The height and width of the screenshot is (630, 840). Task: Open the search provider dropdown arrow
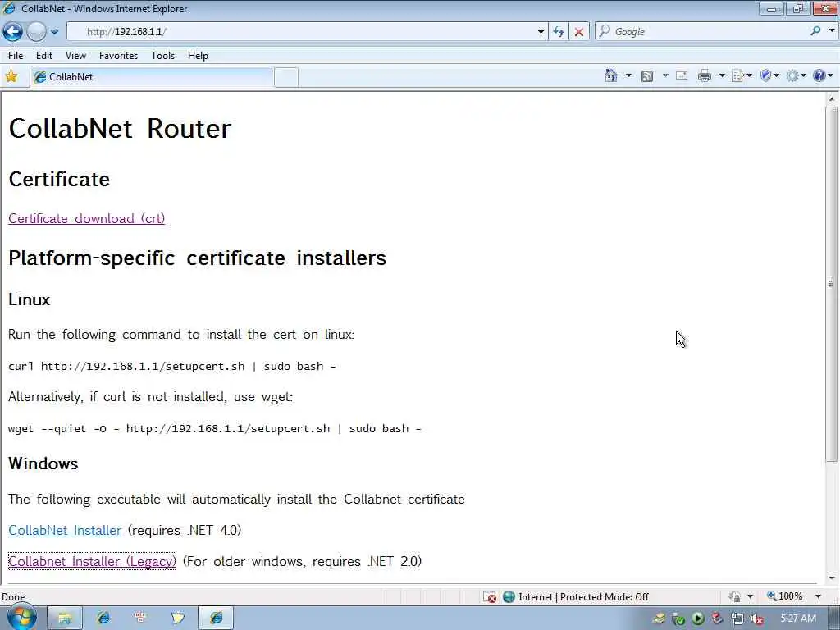pos(832,31)
